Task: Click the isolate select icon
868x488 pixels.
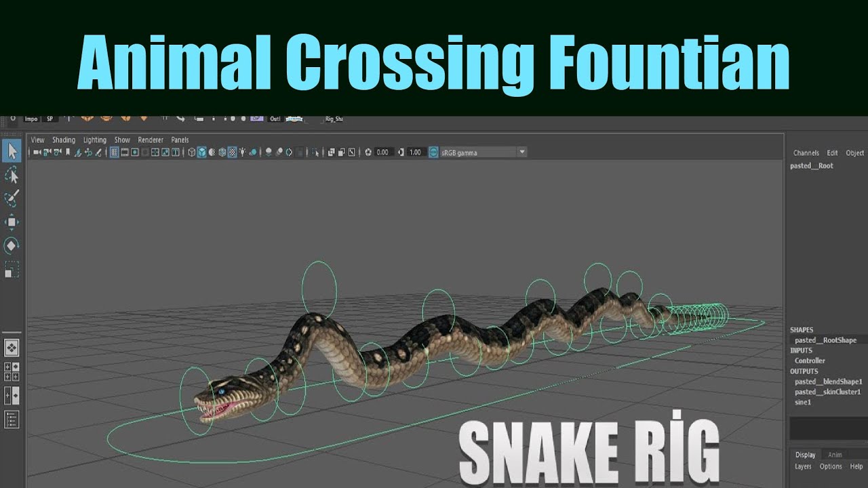Action: click(315, 152)
